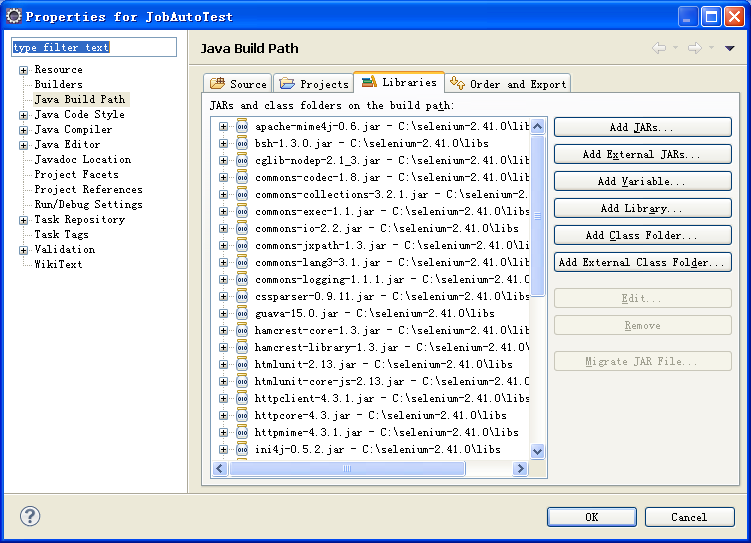Expand the Java Compiler tree node
The image size is (751, 543).
[23, 130]
